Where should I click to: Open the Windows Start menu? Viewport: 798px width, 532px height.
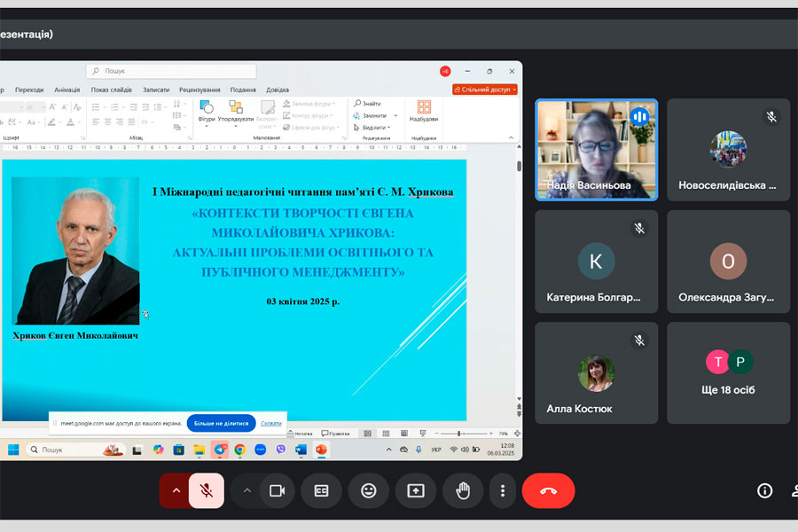(13, 450)
